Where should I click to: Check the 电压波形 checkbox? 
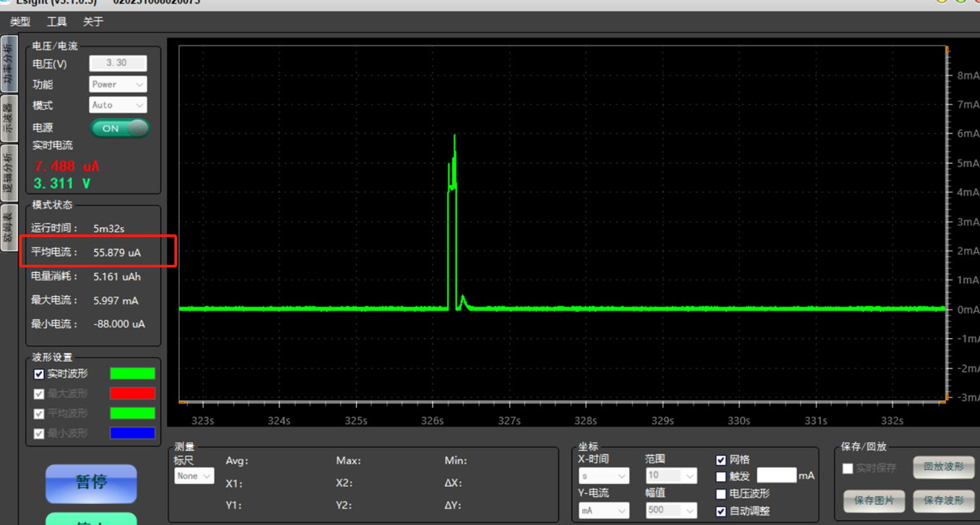tap(721, 494)
